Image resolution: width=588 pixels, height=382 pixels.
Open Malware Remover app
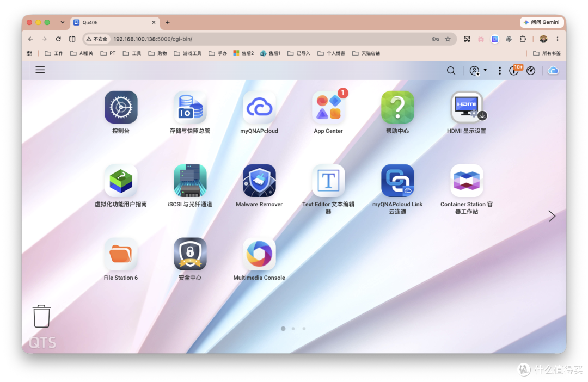click(259, 181)
